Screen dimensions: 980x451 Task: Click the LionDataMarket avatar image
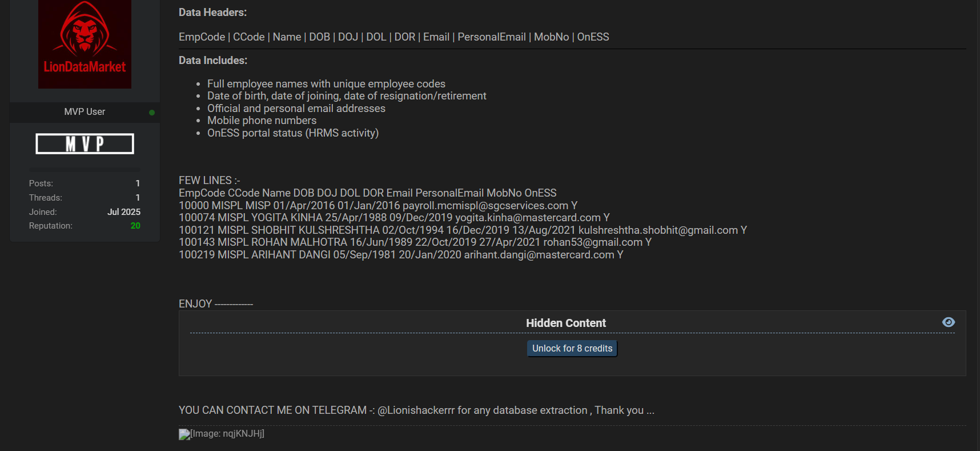coord(85,44)
